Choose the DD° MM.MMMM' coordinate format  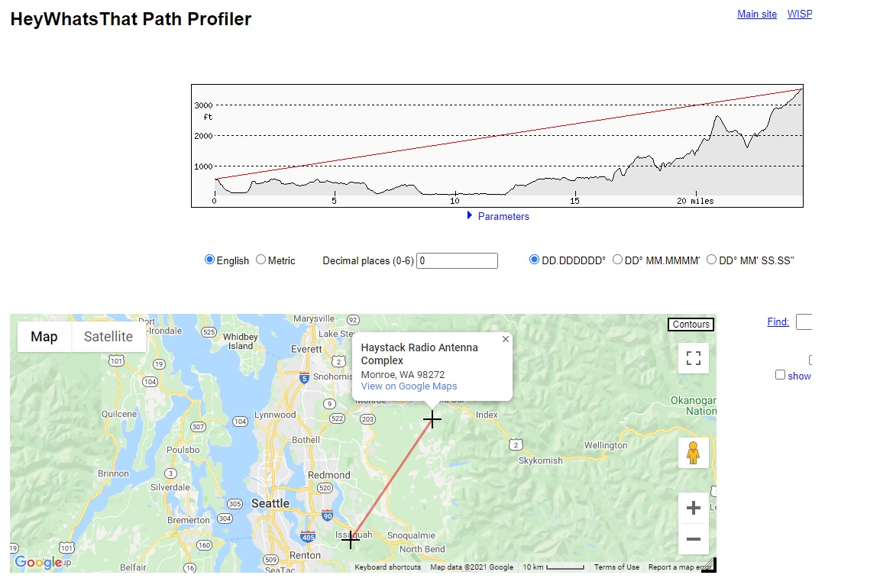pos(618,260)
